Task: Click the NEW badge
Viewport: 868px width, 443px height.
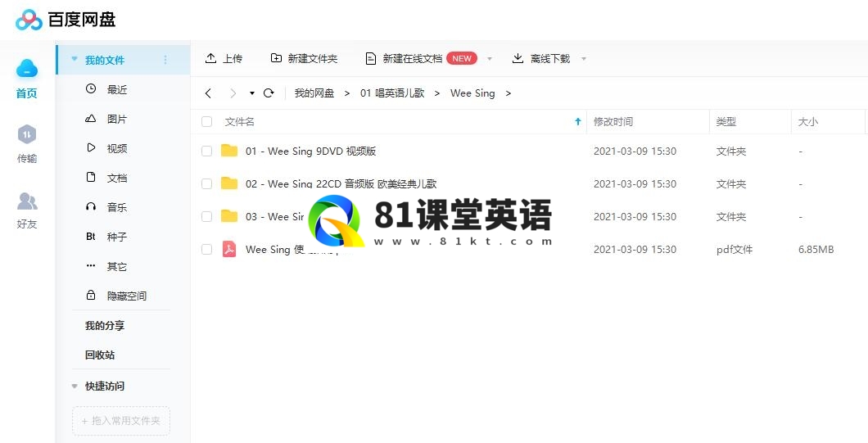Action: click(x=462, y=58)
